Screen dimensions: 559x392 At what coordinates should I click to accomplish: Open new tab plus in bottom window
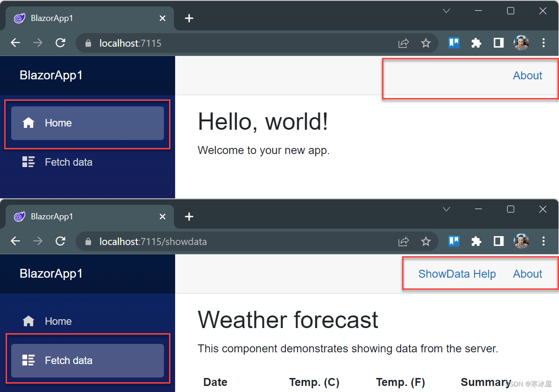coord(189,217)
